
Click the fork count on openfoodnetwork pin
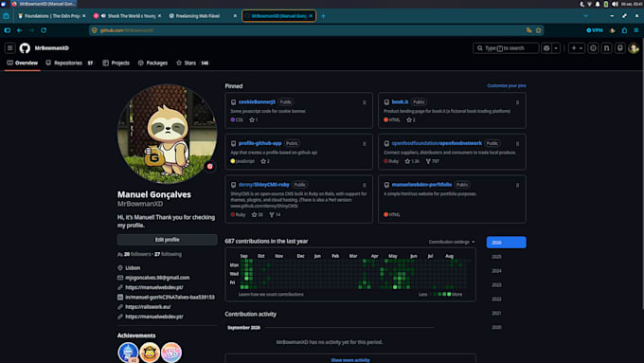[433, 161]
